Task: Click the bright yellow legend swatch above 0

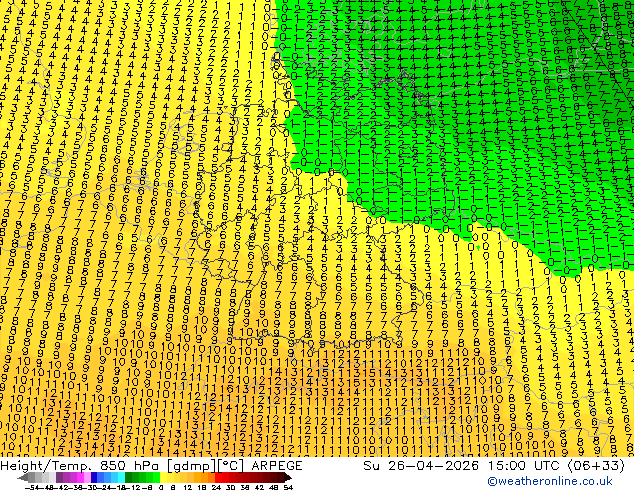Action: point(164,478)
